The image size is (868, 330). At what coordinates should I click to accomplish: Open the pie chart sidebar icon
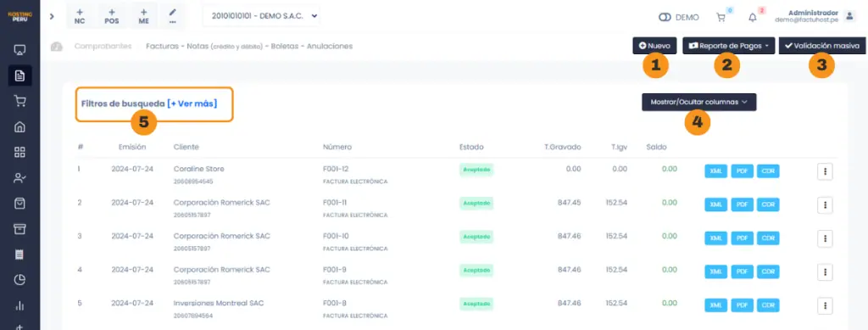(19, 280)
